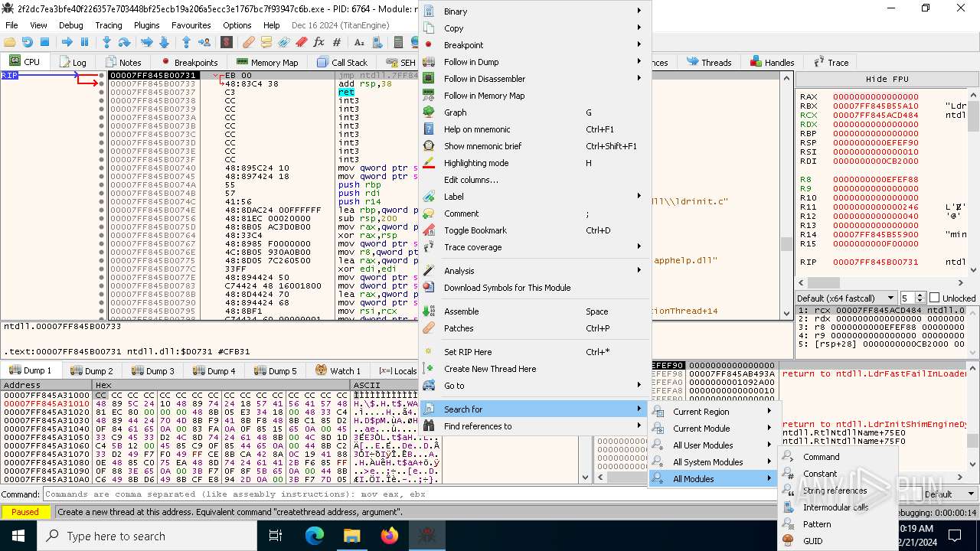The width and height of the screenshot is (980, 551).
Task: Click the argument count spinner showing 5
Action: (912, 298)
